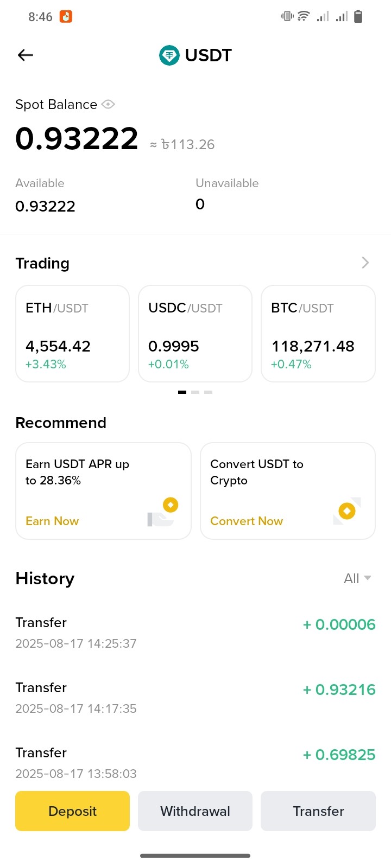Viewport: 391px width, 868px height.
Task: Click the Convert Now link
Action: (x=247, y=521)
